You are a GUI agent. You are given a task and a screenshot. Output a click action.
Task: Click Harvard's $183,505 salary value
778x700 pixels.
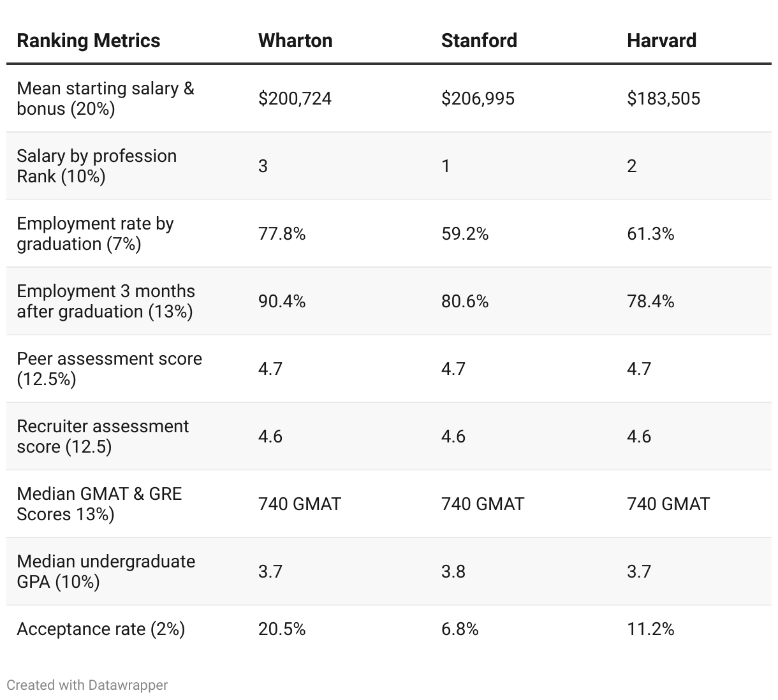coord(663,98)
